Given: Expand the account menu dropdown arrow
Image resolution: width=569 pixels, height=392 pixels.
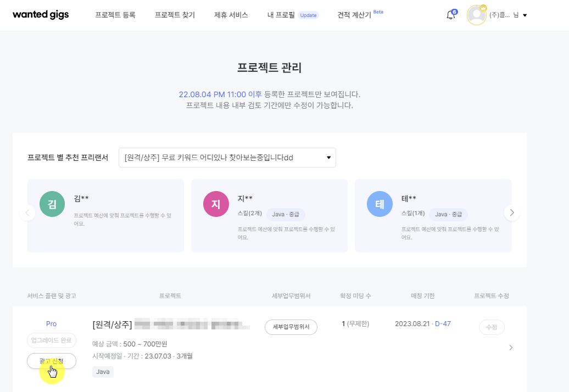Looking at the screenshot, I should point(525,15).
